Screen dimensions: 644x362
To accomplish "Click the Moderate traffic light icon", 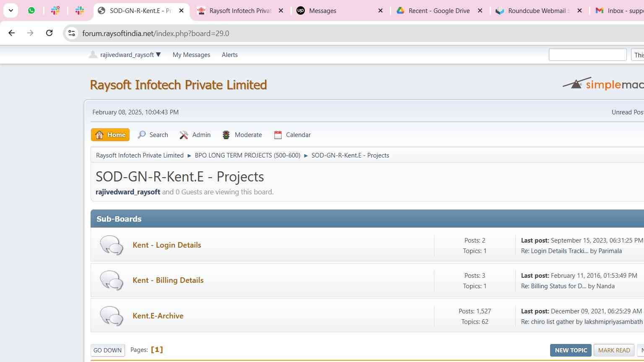I will coord(226,135).
